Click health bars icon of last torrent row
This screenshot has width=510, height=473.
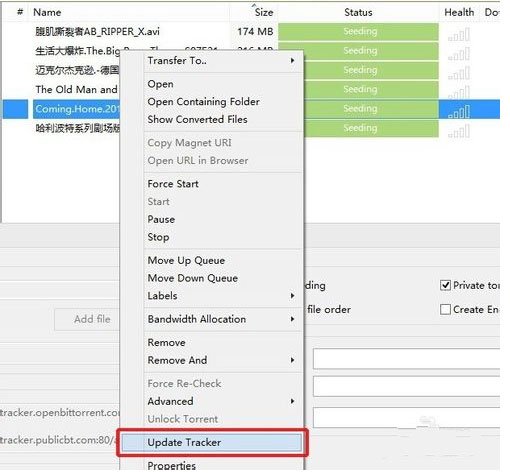click(459, 131)
